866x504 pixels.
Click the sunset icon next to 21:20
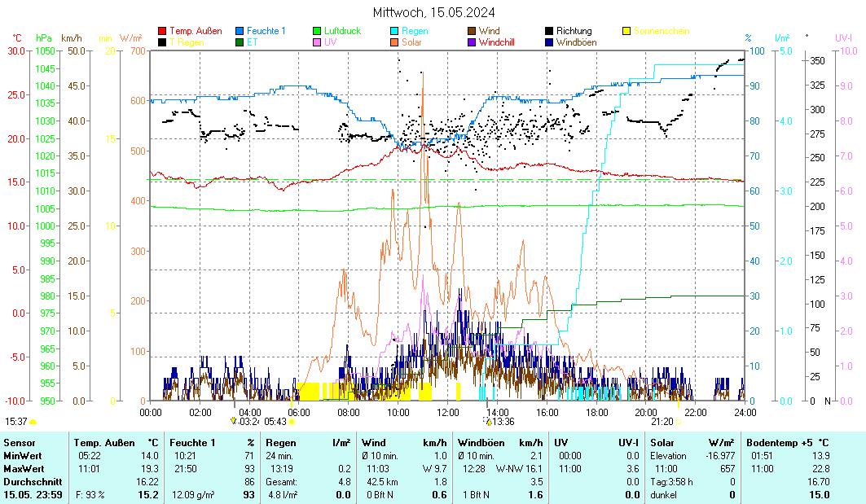pyautogui.click(x=679, y=422)
